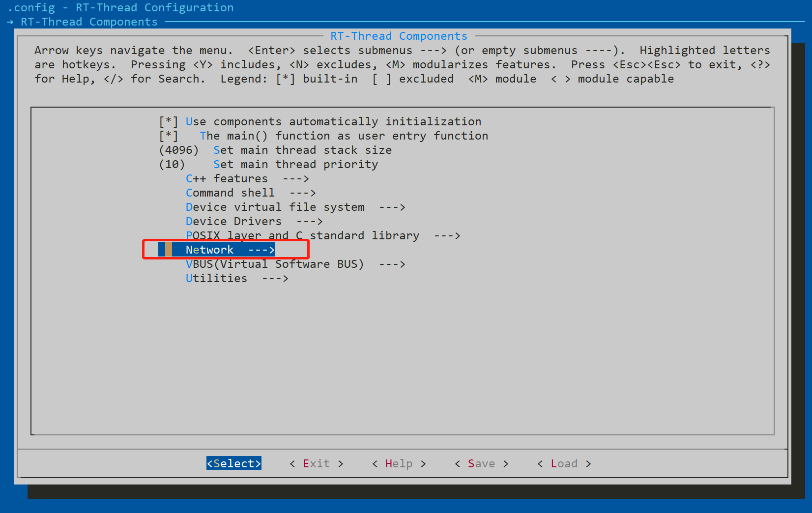Click the Load button
The width and height of the screenshot is (812, 513).
(564, 463)
